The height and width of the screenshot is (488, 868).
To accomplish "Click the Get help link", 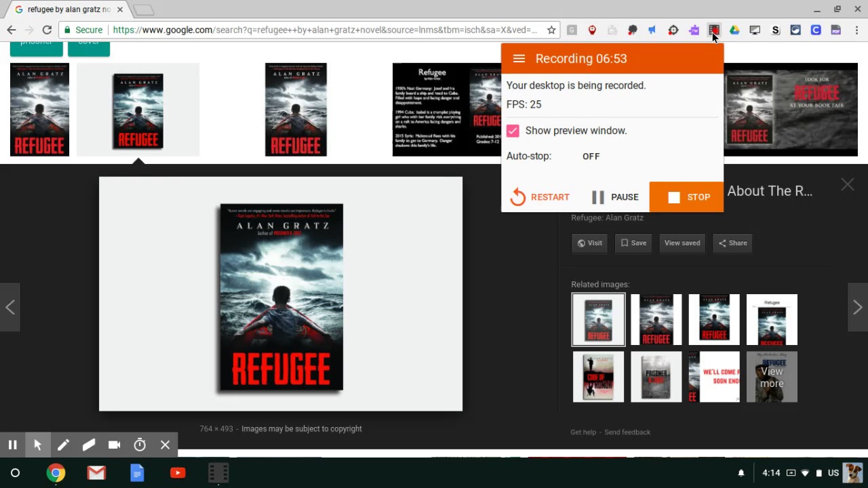I will pyautogui.click(x=583, y=432).
